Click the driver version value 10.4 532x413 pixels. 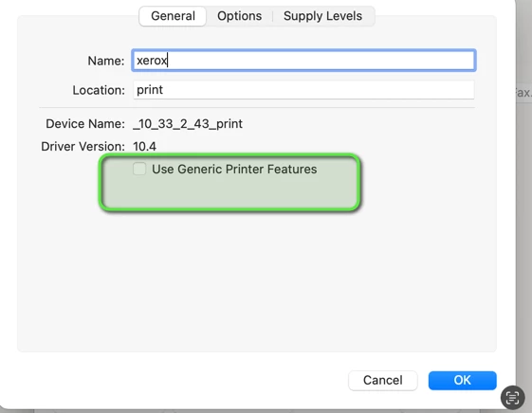pyautogui.click(x=144, y=147)
